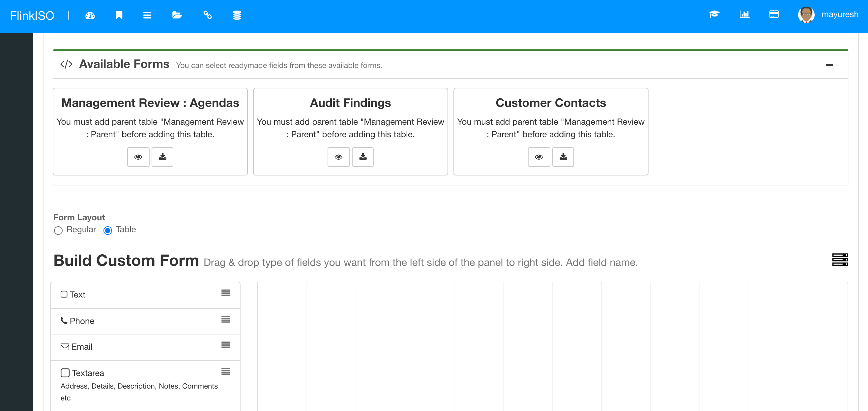The image size is (868, 411).
Task: Click the Management Review : Agendas card title
Action: [x=150, y=103]
